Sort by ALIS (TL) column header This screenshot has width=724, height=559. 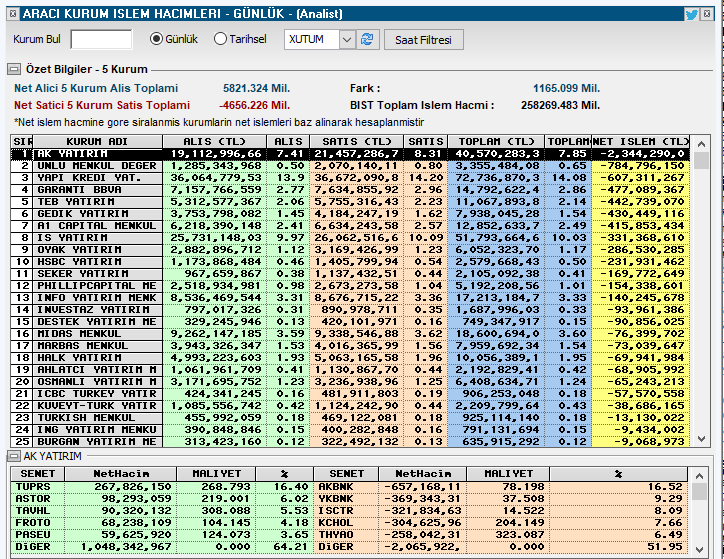tap(214, 141)
